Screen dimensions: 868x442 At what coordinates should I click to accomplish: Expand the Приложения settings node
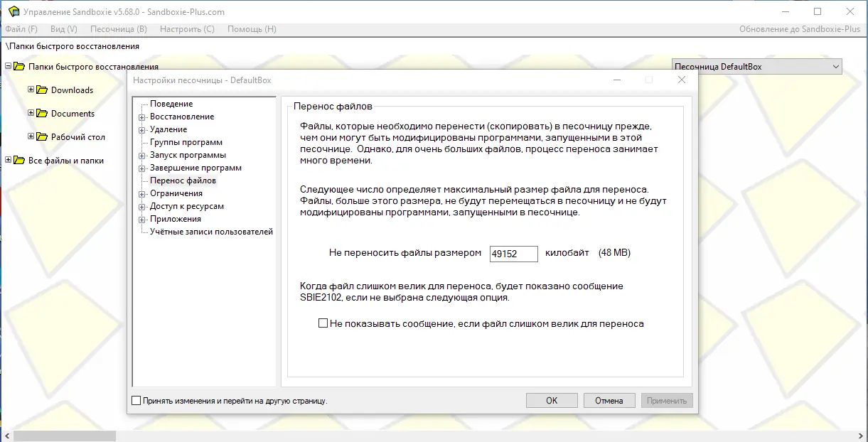click(x=142, y=220)
